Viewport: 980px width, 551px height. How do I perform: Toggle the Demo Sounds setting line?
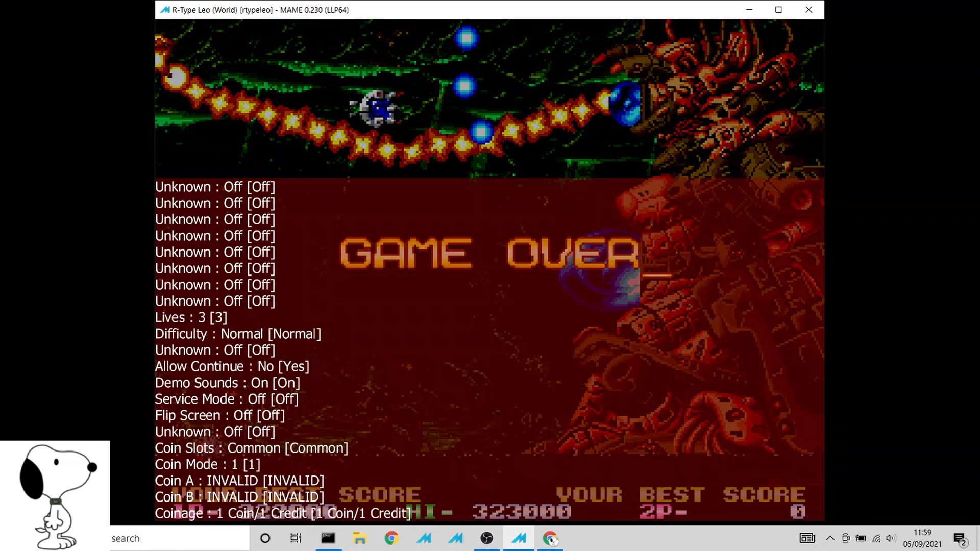click(227, 383)
